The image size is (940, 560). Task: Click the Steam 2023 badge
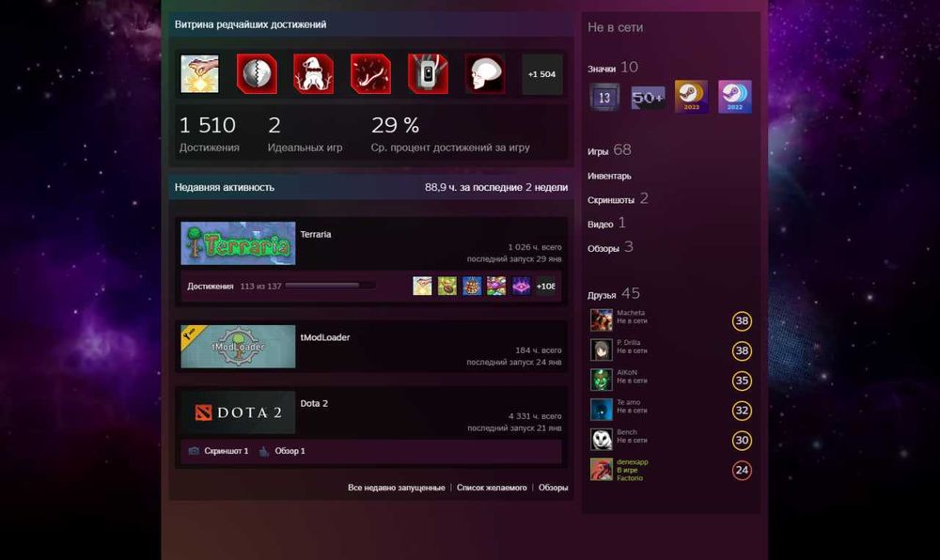click(691, 97)
